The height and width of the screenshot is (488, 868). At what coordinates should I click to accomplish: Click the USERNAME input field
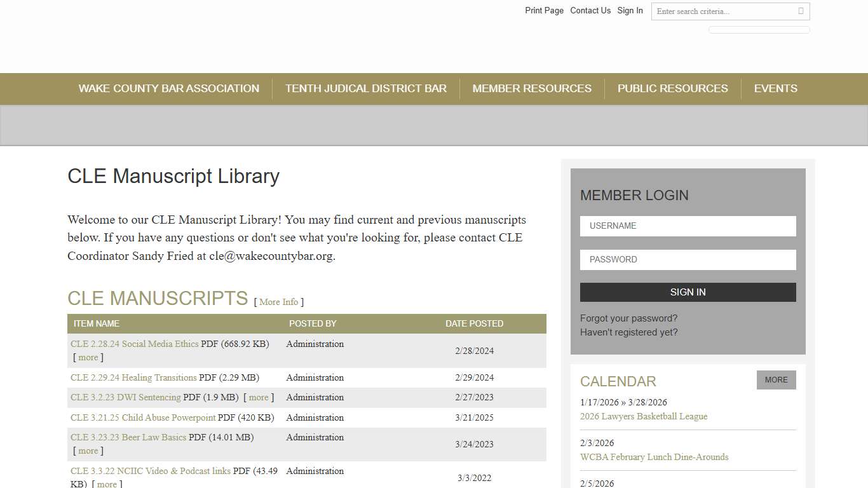click(688, 226)
